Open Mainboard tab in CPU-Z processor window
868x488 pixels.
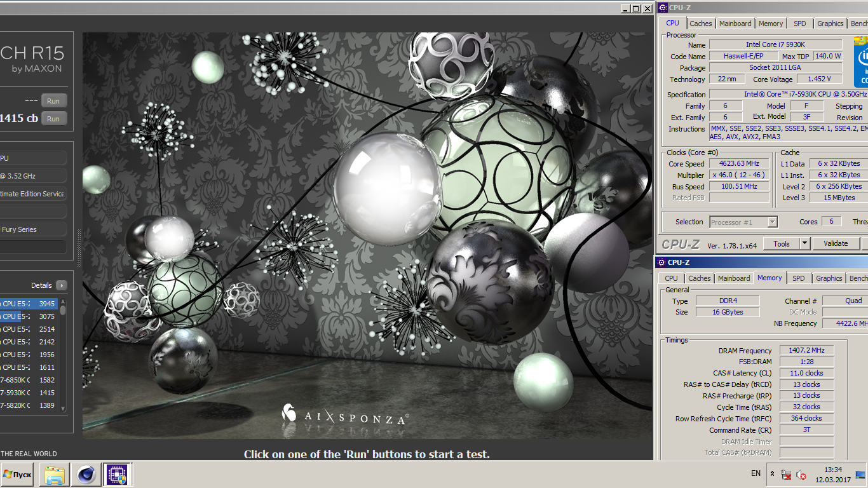735,24
